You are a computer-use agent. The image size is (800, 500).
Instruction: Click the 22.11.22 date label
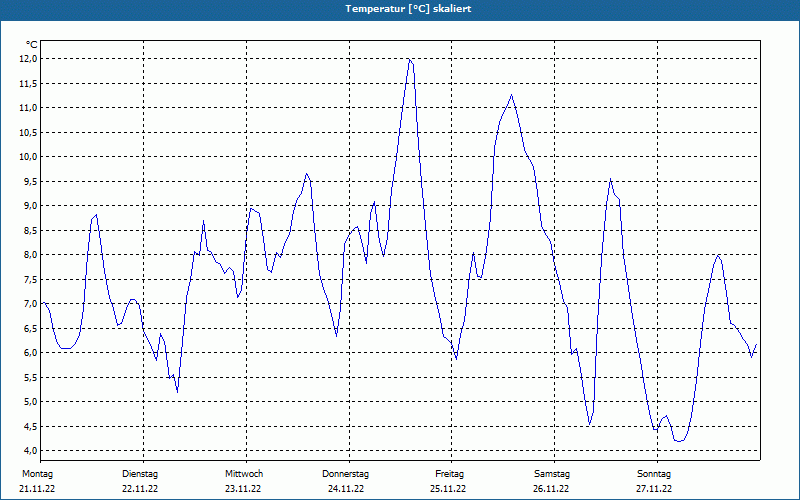pyautogui.click(x=140, y=489)
